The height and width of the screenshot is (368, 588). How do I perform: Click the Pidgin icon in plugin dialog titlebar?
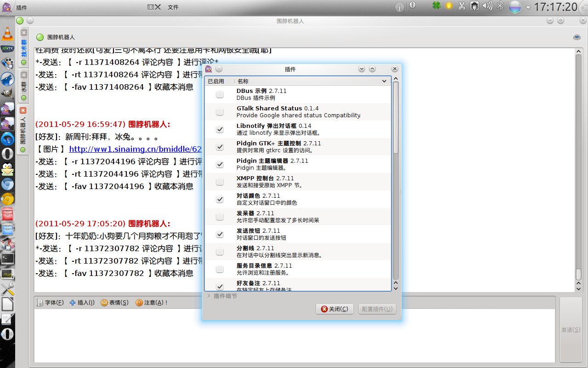[209, 69]
